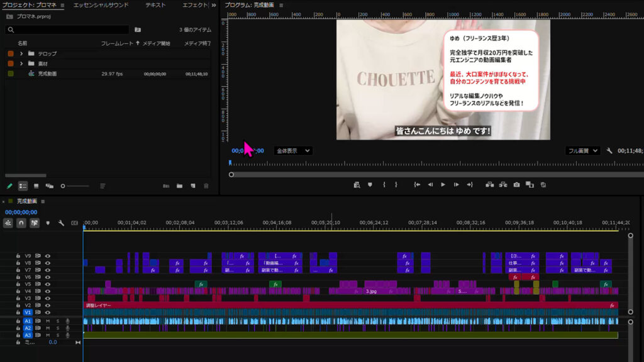Select the V1 track target button
The image size is (644, 362).
point(28,312)
